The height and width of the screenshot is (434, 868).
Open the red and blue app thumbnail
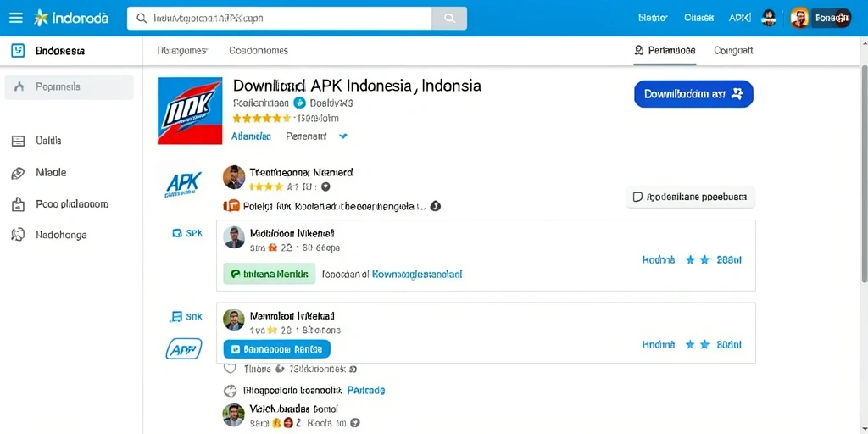pos(190,111)
